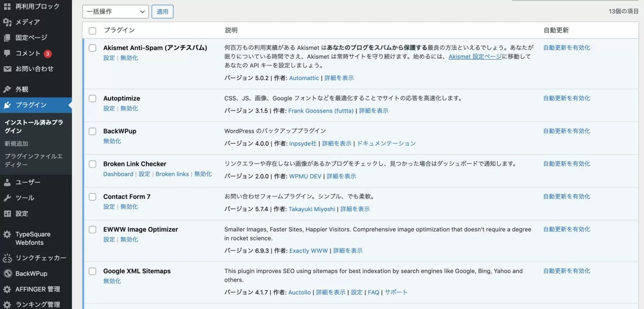The width and height of the screenshot is (644, 309).
Task: Click the Media icon in sidebar
Action: [x=7, y=22]
